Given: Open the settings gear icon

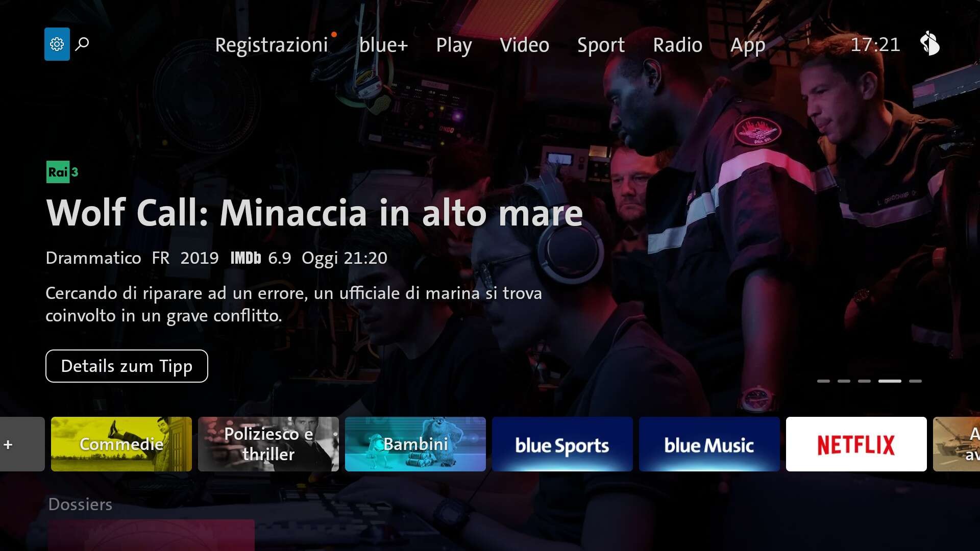Looking at the screenshot, I should [57, 44].
